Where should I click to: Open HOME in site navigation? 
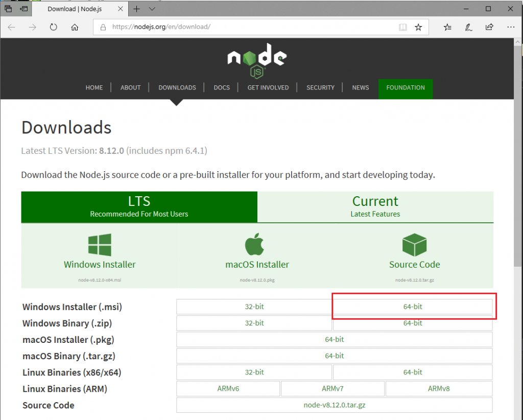click(94, 88)
